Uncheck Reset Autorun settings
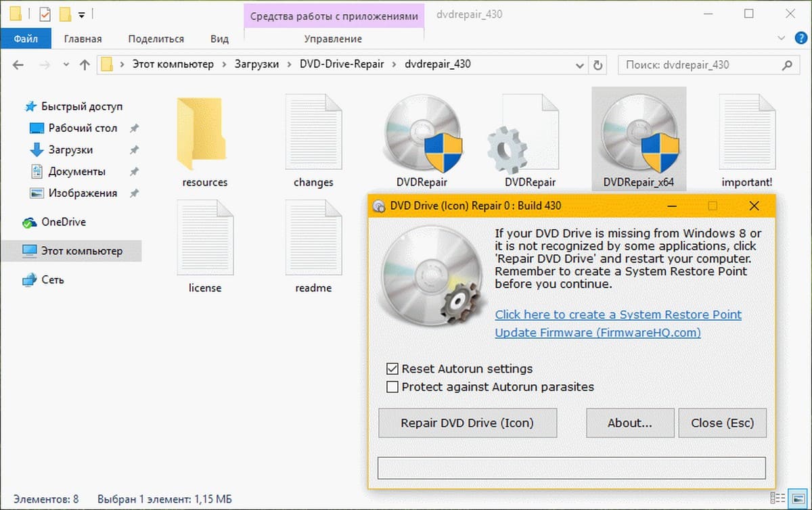Image resolution: width=812 pixels, height=510 pixels. [392, 369]
